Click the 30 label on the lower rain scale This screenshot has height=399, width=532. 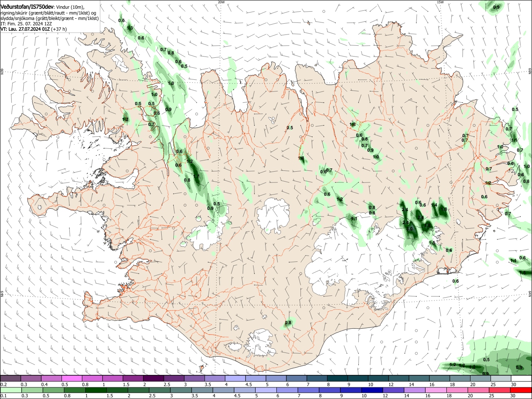click(x=514, y=396)
